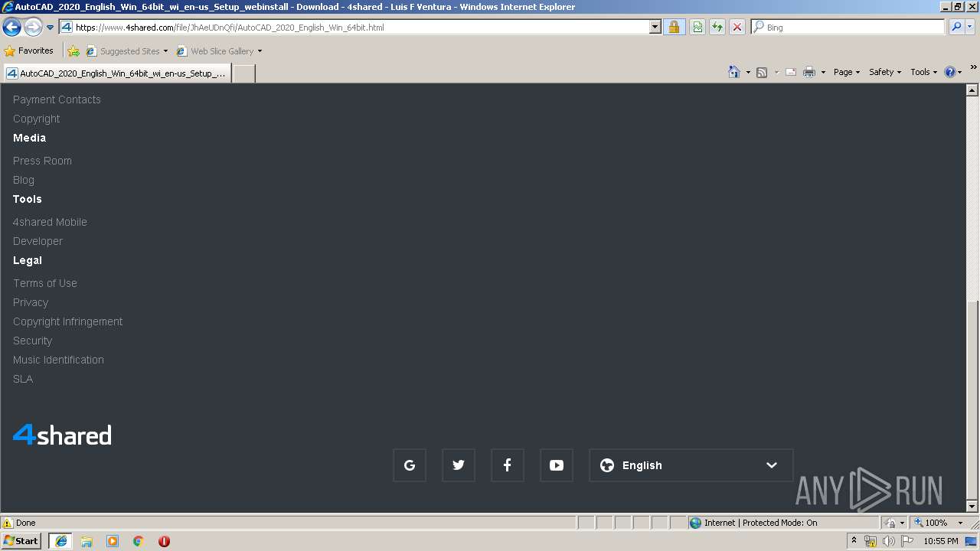Viewport: 980px width, 551px height.
Task: Open the zoom level 100% dropdown
Action: coord(960,523)
